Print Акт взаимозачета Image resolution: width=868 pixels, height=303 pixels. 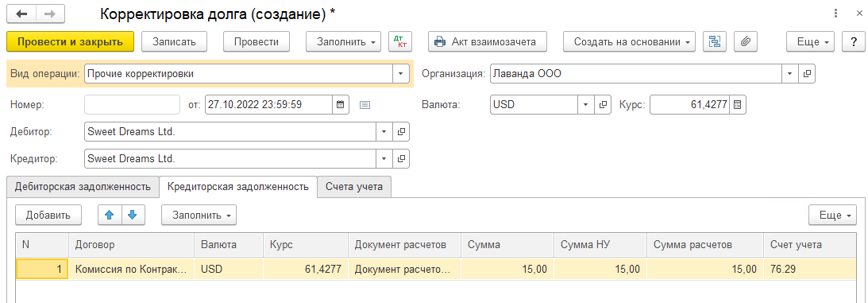[487, 41]
